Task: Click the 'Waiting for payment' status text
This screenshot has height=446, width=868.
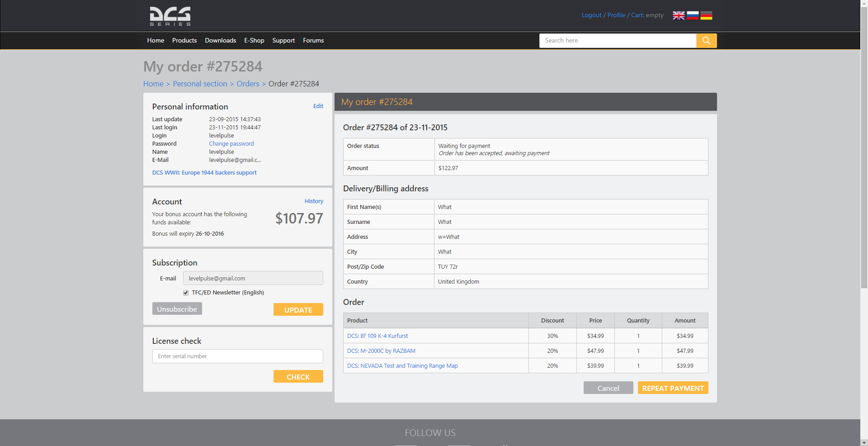Action: pos(464,146)
